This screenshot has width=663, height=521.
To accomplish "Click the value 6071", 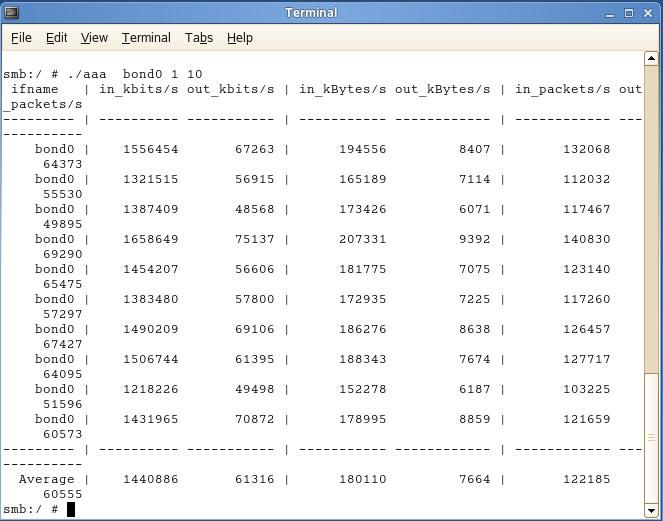I will pos(474,209).
